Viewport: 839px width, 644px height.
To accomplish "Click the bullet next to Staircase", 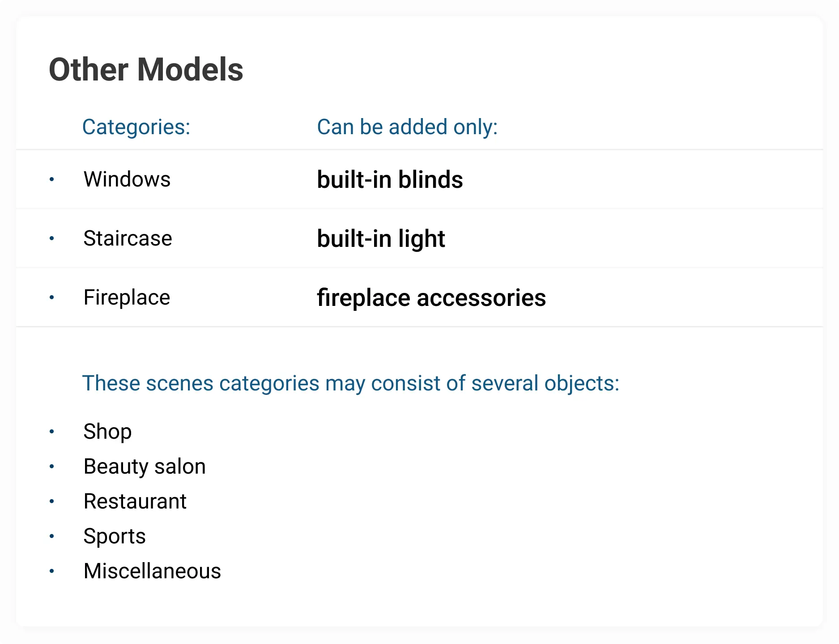I will coord(52,238).
